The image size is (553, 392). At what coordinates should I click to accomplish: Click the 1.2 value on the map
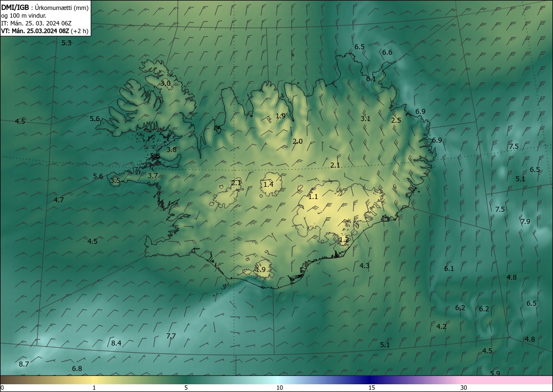344,240
